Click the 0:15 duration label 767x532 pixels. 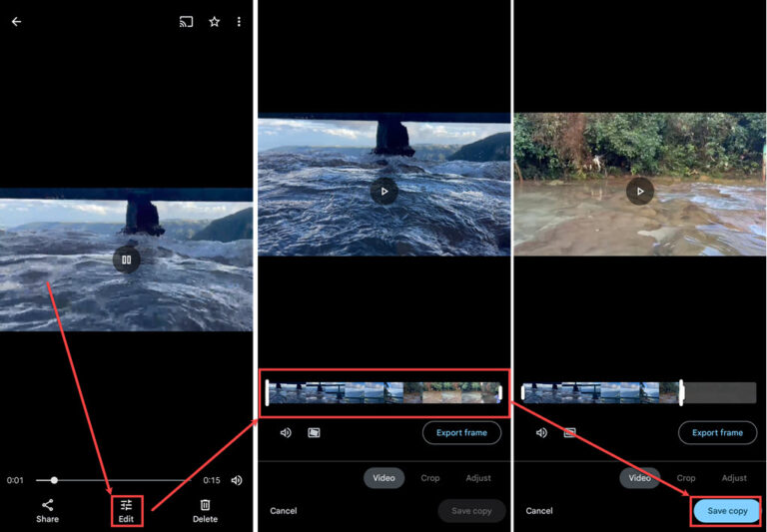click(212, 480)
